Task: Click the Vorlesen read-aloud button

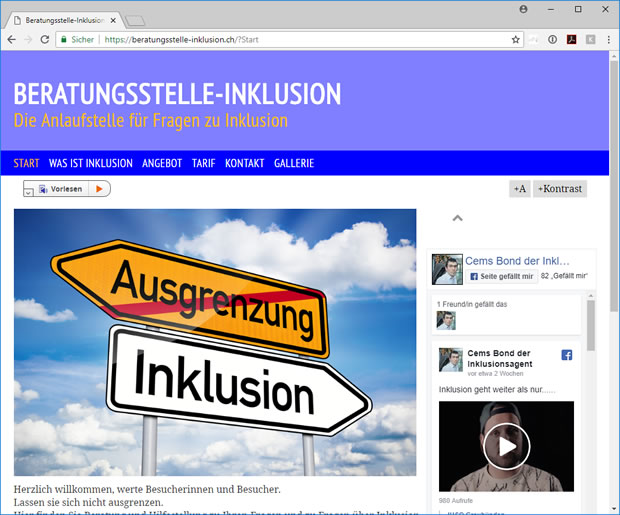Action: click(x=62, y=189)
